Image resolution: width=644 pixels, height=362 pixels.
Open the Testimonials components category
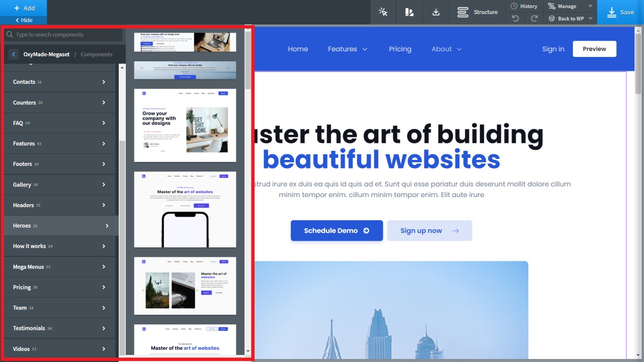point(59,328)
